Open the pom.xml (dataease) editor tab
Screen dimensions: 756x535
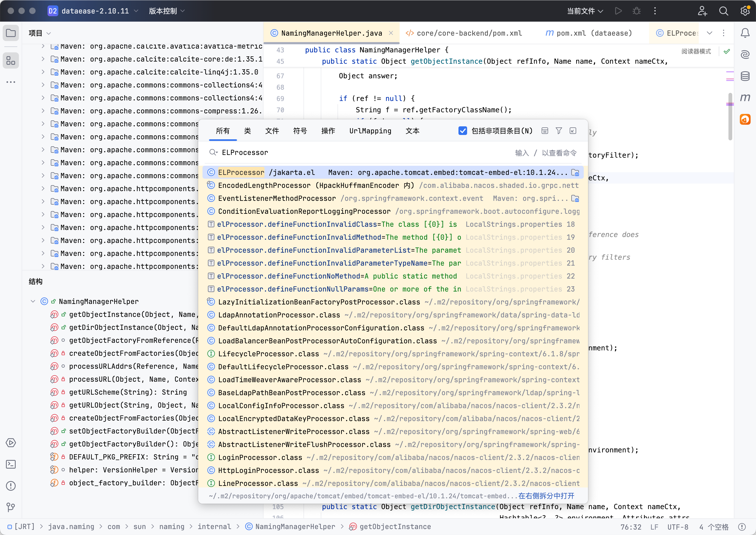[589, 33]
